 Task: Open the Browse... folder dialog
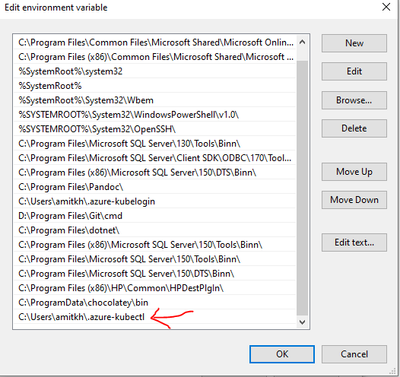point(354,100)
